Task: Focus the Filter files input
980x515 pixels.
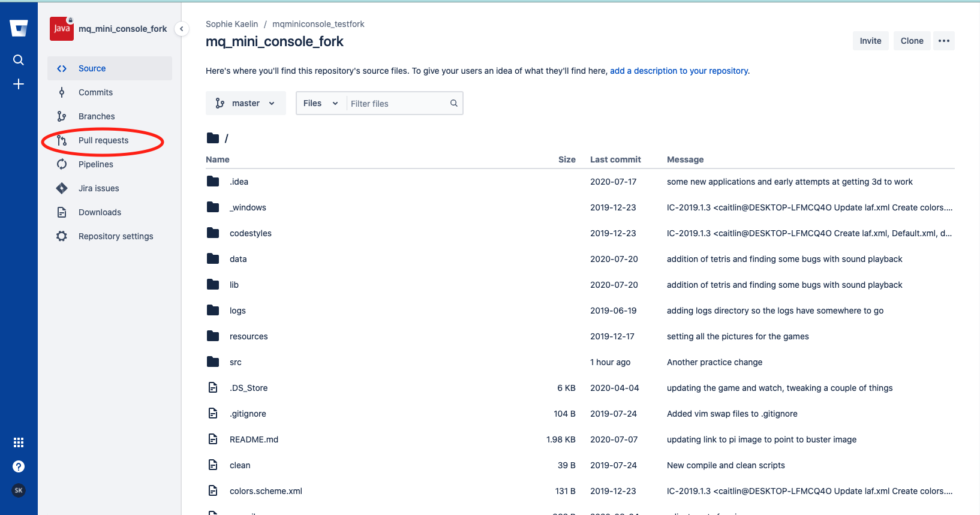Action: [x=396, y=104]
